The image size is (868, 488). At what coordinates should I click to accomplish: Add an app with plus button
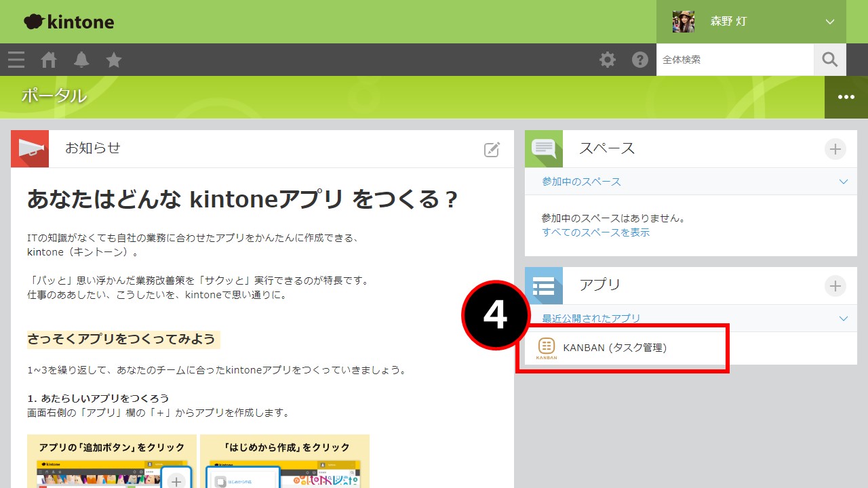tap(835, 286)
